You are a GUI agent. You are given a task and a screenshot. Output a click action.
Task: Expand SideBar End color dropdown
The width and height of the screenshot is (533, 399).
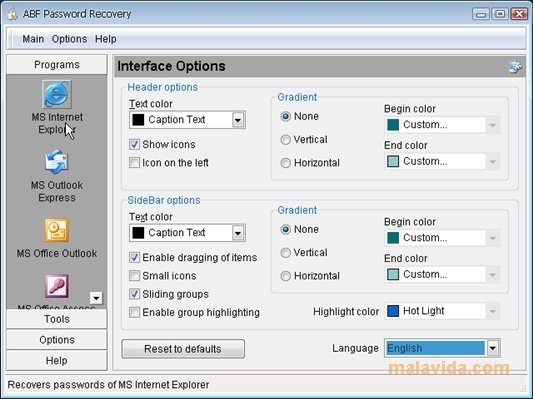point(493,275)
